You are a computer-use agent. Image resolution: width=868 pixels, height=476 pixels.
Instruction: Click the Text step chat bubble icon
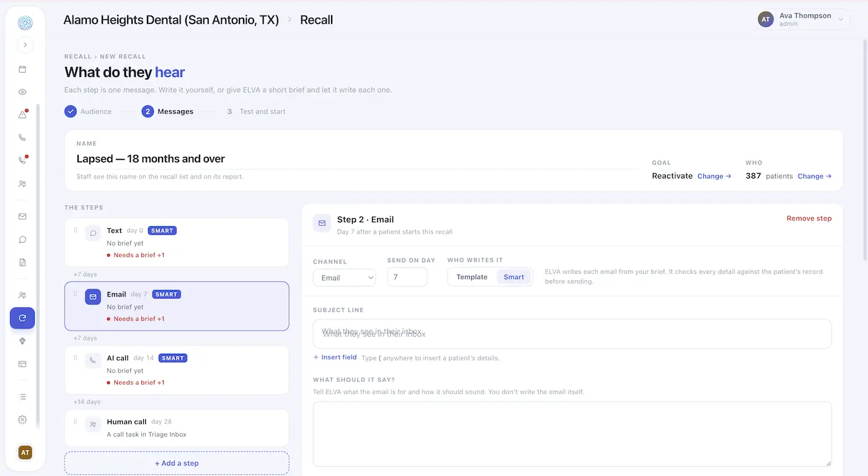93,233
